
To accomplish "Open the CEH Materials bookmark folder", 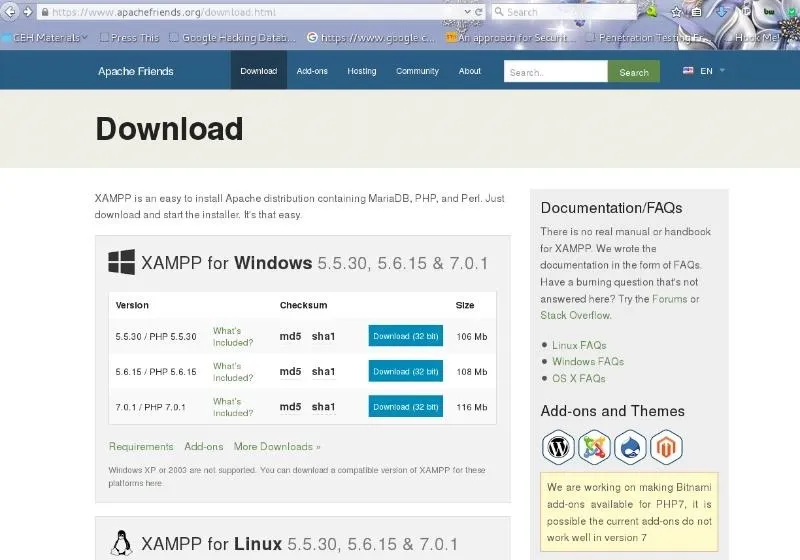I will (x=45, y=37).
